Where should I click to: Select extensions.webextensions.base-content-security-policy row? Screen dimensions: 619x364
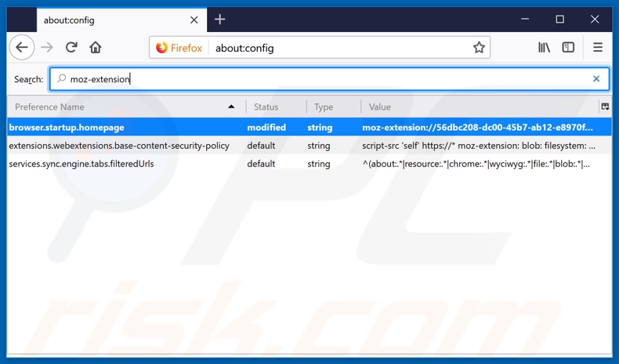(309, 146)
